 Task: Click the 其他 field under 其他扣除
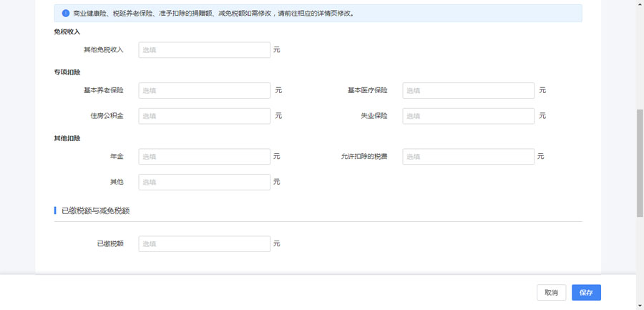pos(204,183)
